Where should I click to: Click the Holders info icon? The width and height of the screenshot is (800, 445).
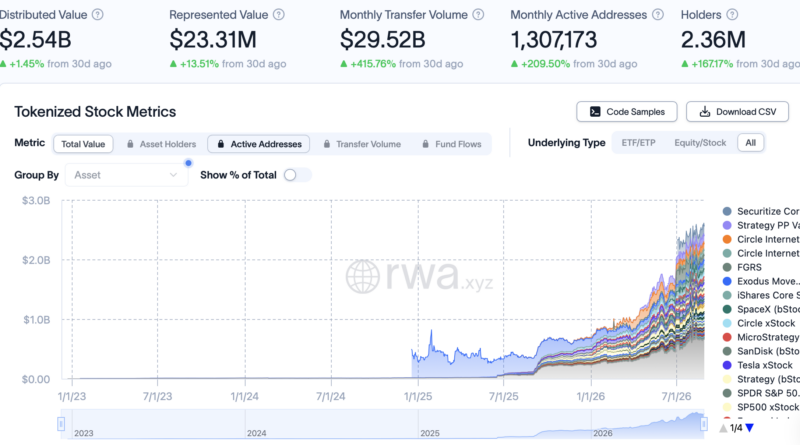tap(732, 15)
